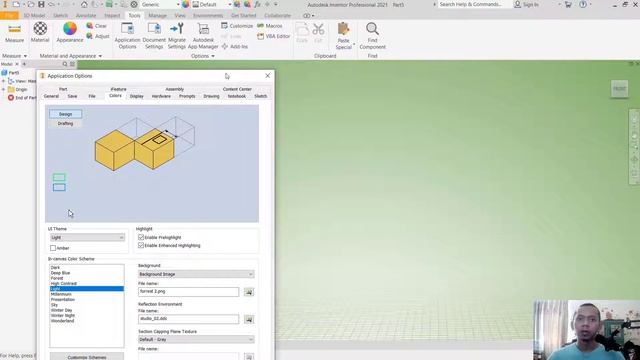The image size is (640, 360).
Task: Click Paste Special icon
Action: (343, 29)
